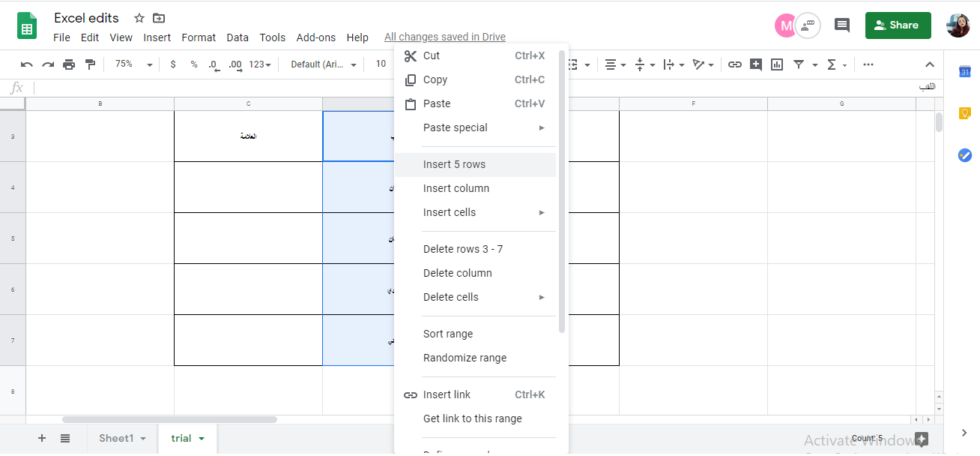Open the trial sheet tab dropdown arrow
Image resolution: width=980 pixels, height=456 pixels.
pos(202,439)
